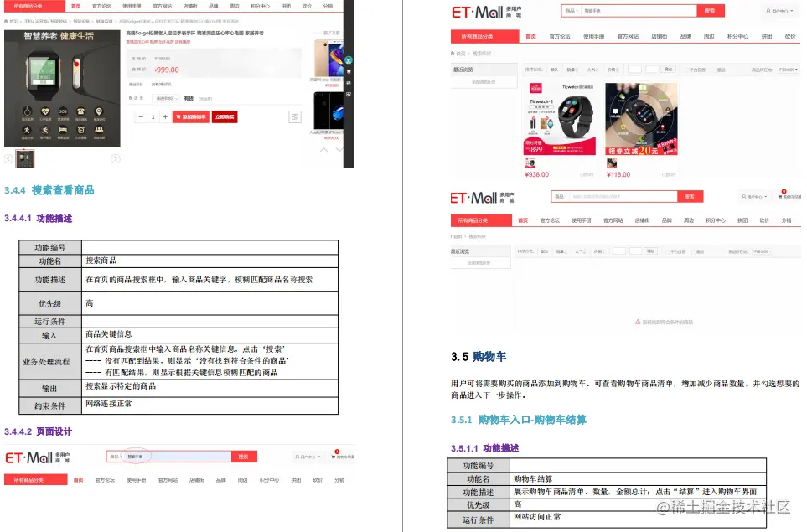Click the red 搜索 button in empty results screenshot

690,197
